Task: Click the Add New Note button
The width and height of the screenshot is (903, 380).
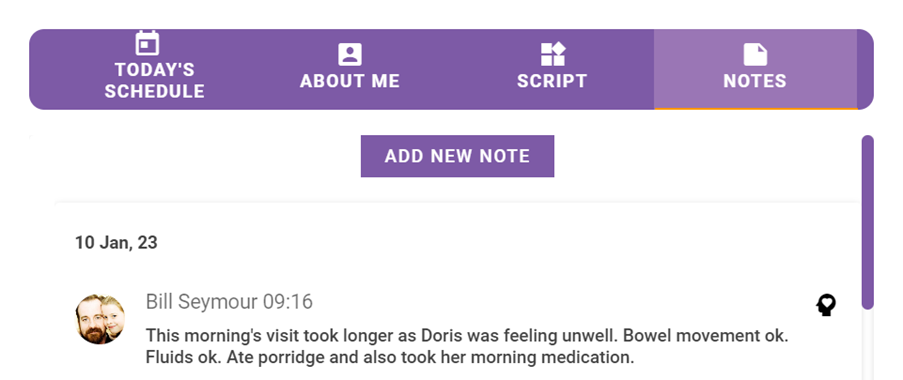Action: point(457,156)
